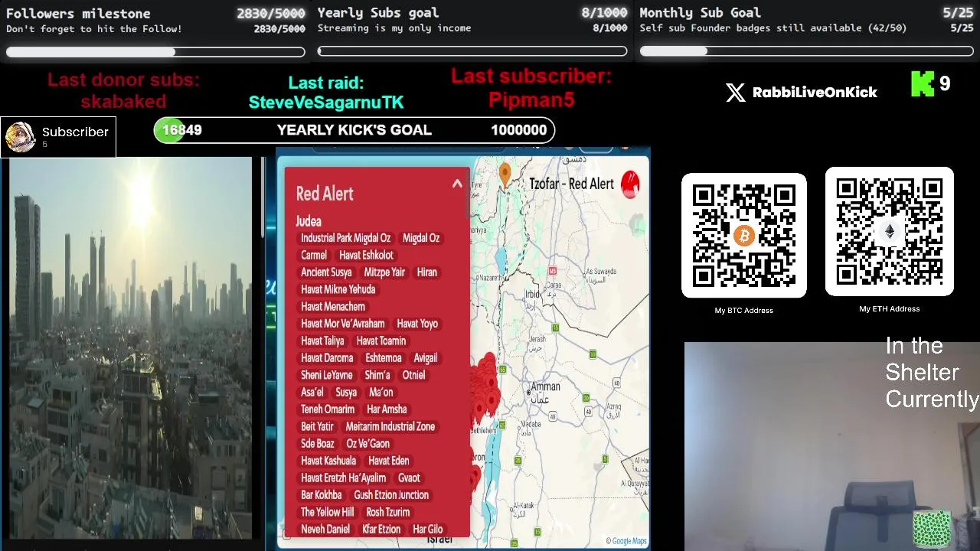This screenshot has width=980, height=551.
Task: Click the Har Amsha tag
Action: point(387,409)
